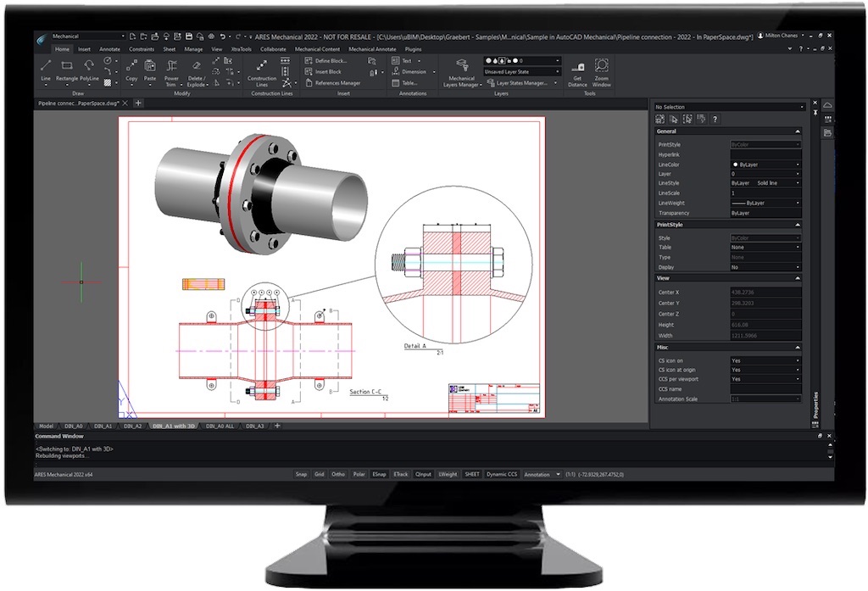
Task: Click the Circle tool icon
Action: pyautogui.click(x=108, y=60)
